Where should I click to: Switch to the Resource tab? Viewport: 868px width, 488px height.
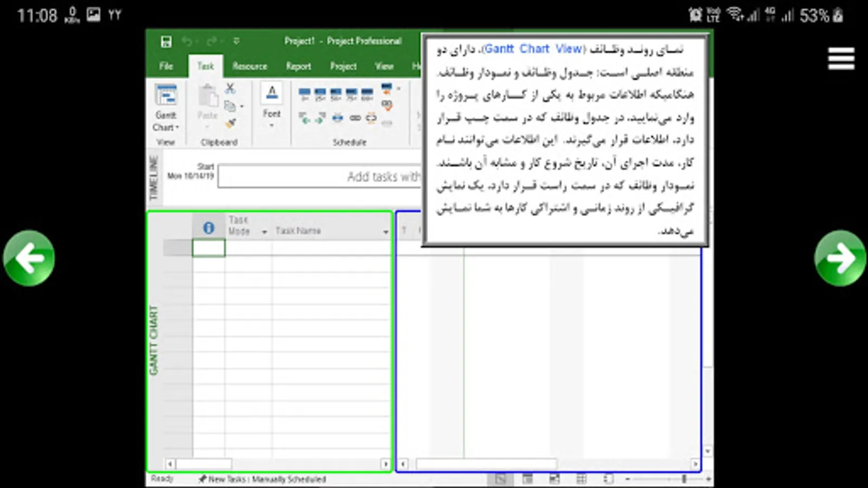tap(250, 66)
